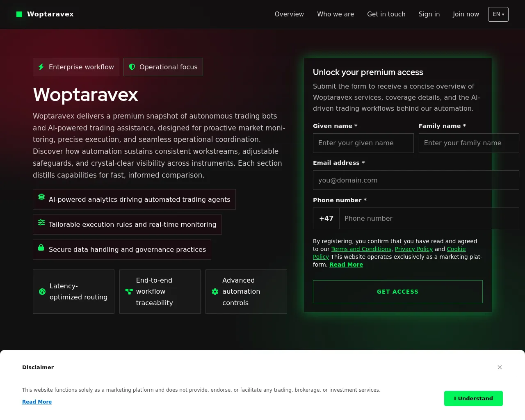The height and width of the screenshot is (420, 525).
Task: Open the Terms and Conditions link
Action: [x=361, y=249]
